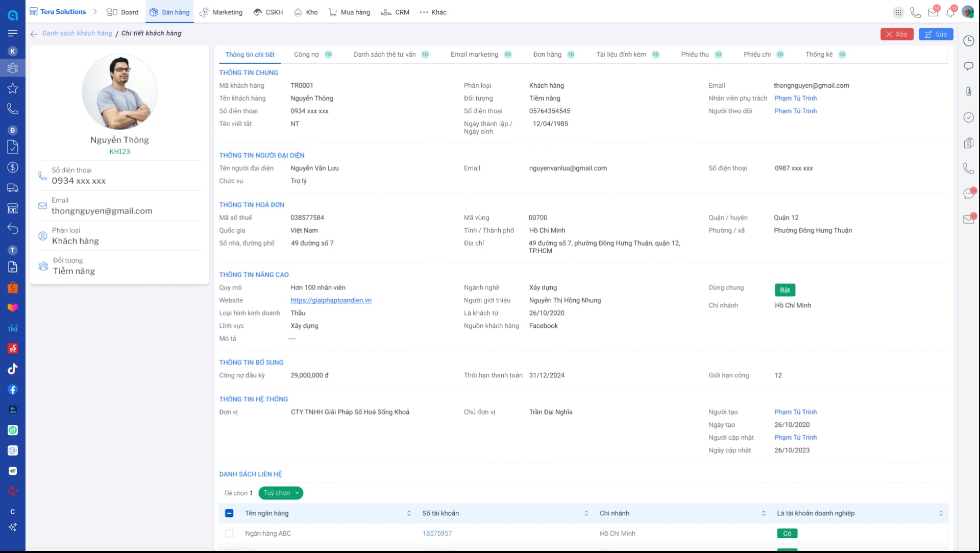Viewport: 980px width, 553px height.
Task: Click the Shopee shopping bag icon
Action: tap(13, 287)
